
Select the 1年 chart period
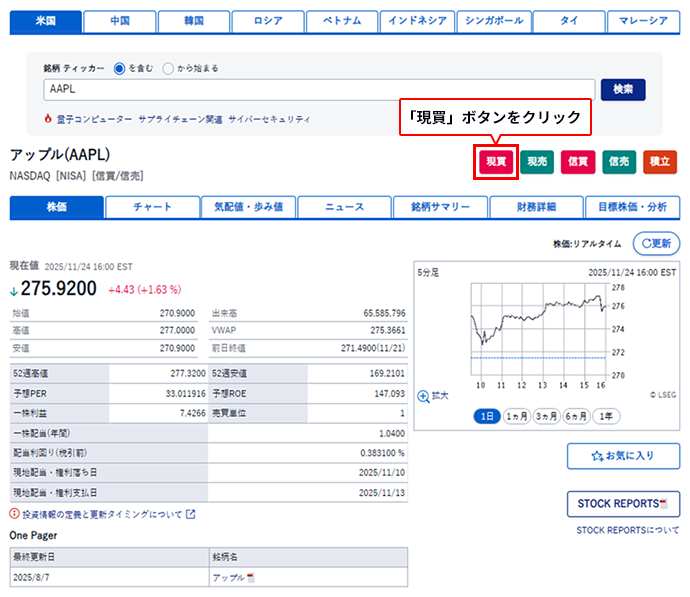pos(604,416)
